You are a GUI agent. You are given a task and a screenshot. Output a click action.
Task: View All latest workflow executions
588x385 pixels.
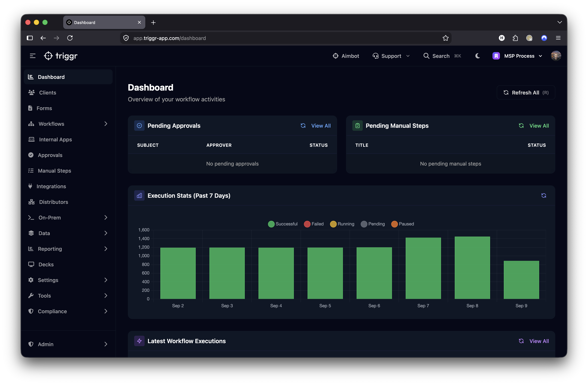point(539,341)
